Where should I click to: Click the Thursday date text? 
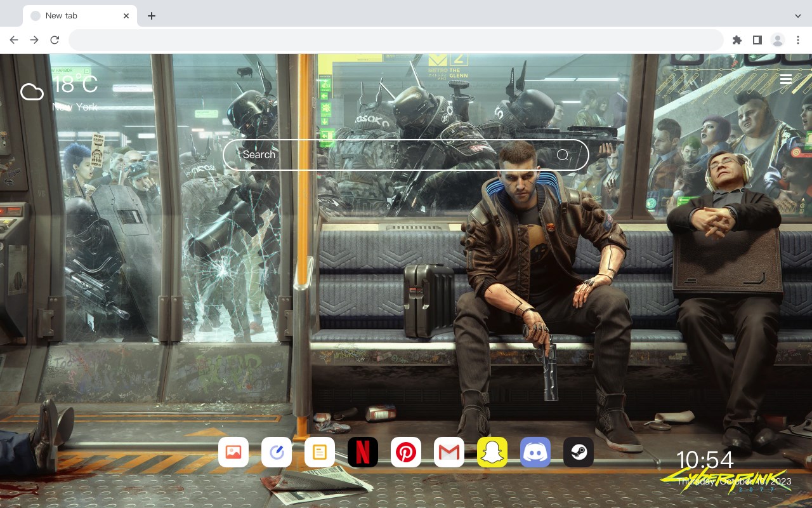(x=735, y=481)
